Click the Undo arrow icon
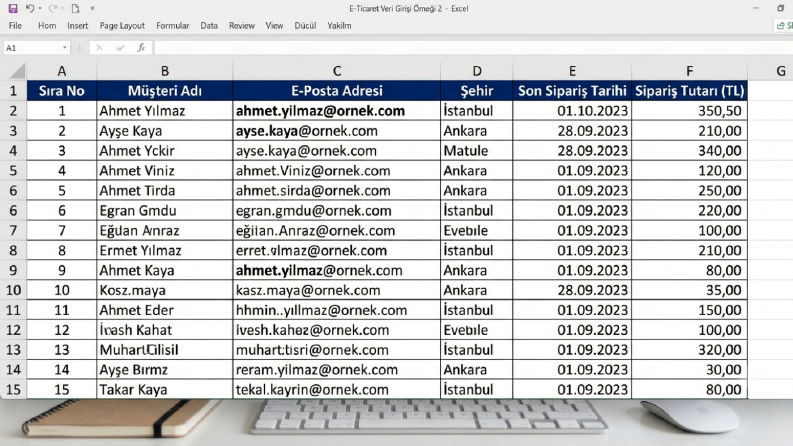This screenshot has width=793, height=446. pos(30,9)
